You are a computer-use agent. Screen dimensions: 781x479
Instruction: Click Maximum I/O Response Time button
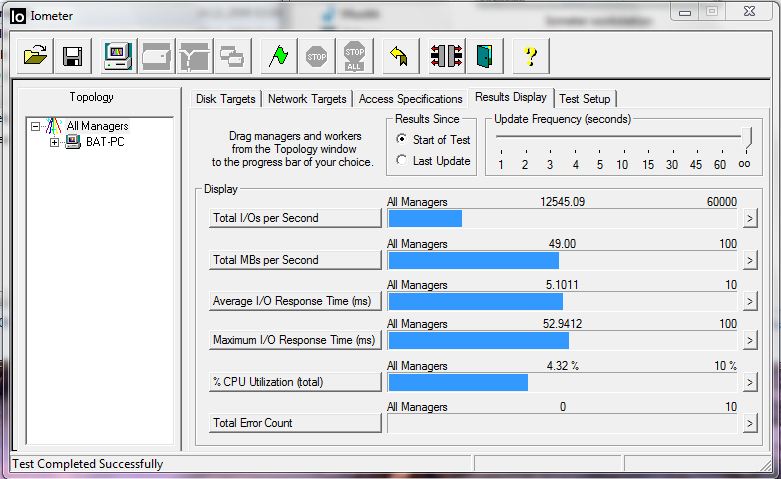pos(295,340)
